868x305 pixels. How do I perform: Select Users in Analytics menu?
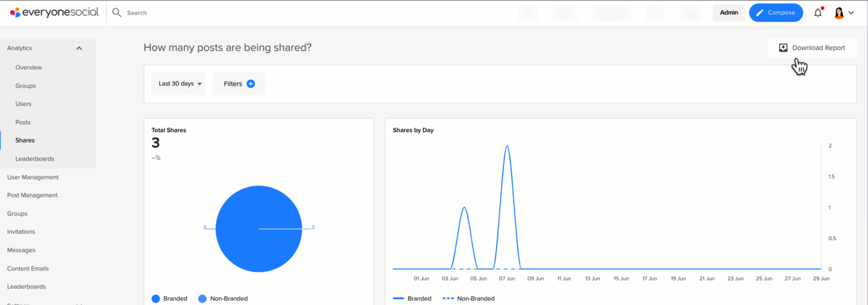pos(23,104)
